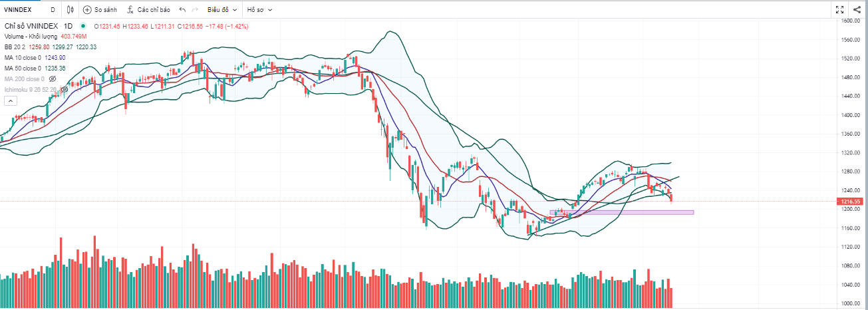Collapse the indicator legend list
This screenshot has height=310, width=868.
point(10,100)
